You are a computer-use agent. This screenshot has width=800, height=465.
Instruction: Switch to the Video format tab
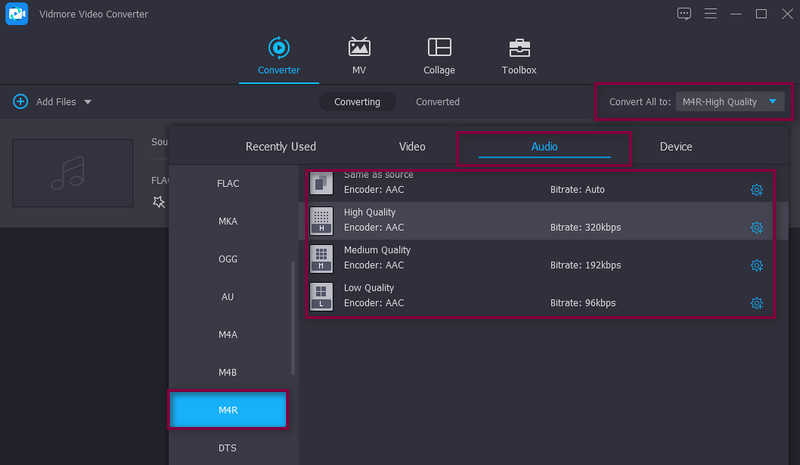(x=412, y=147)
